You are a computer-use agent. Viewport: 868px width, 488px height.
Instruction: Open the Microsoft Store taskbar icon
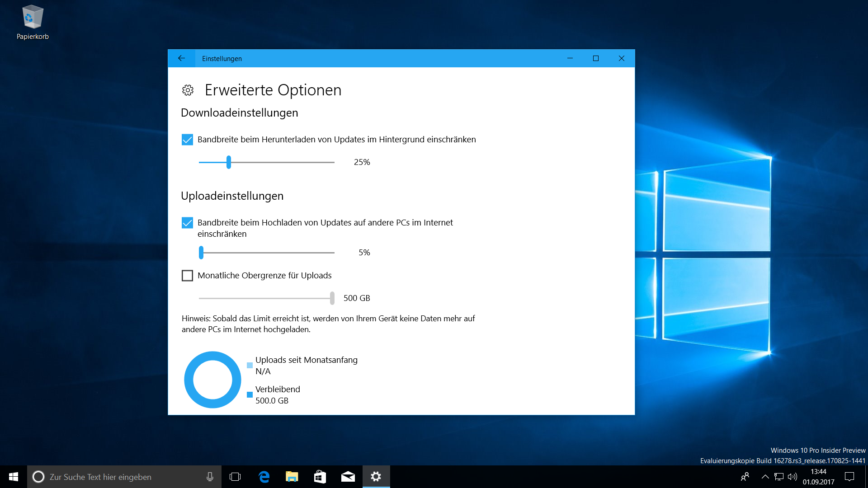pos(320,477)
